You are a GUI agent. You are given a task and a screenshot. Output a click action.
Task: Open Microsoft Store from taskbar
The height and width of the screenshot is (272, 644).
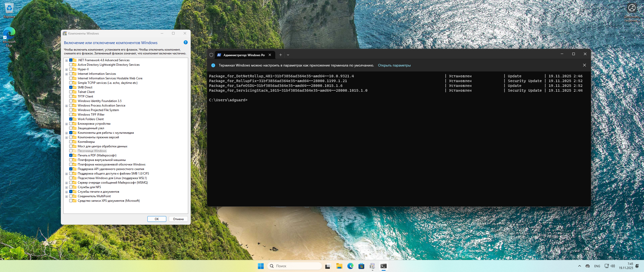(x=361, y=266)
